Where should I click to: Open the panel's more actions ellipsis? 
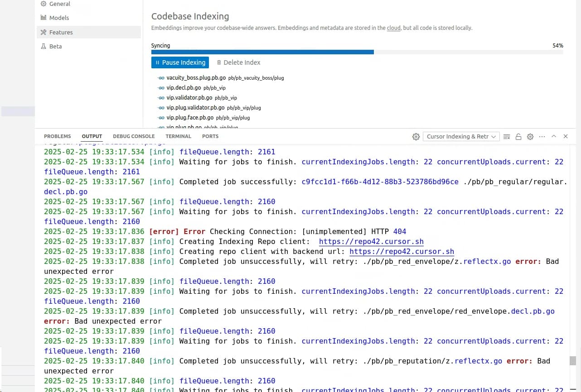(x=542, y=136)
